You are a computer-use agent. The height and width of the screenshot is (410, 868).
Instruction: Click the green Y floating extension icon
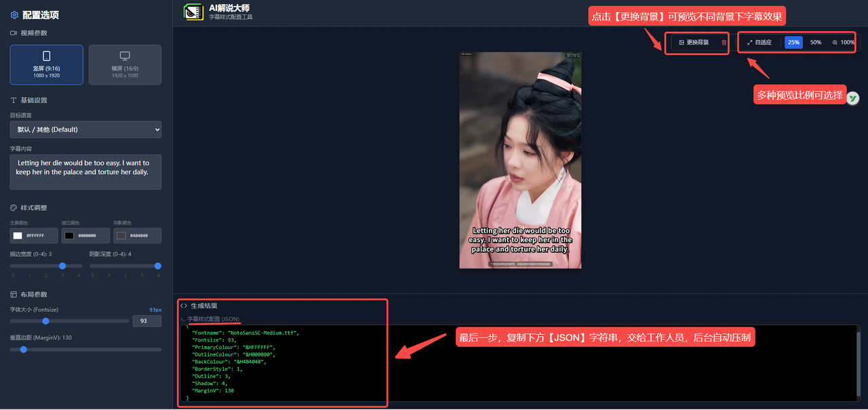[852, 98]
